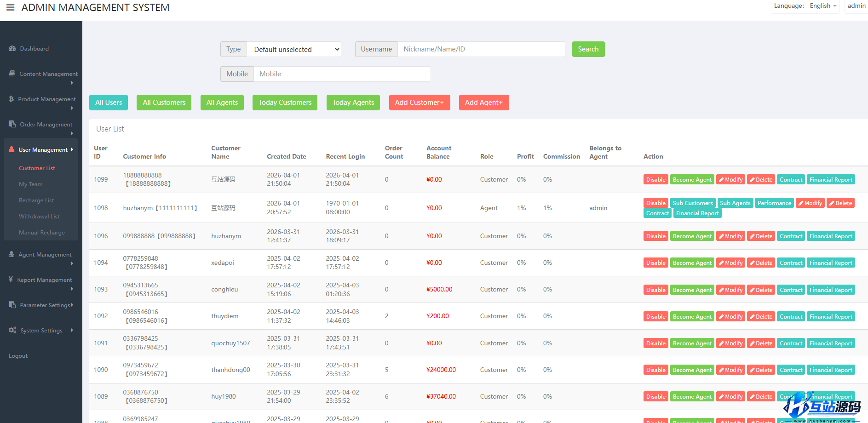Expand the System Settings submenu arrow
Viewport: 868px width, 423px height.
72,330
